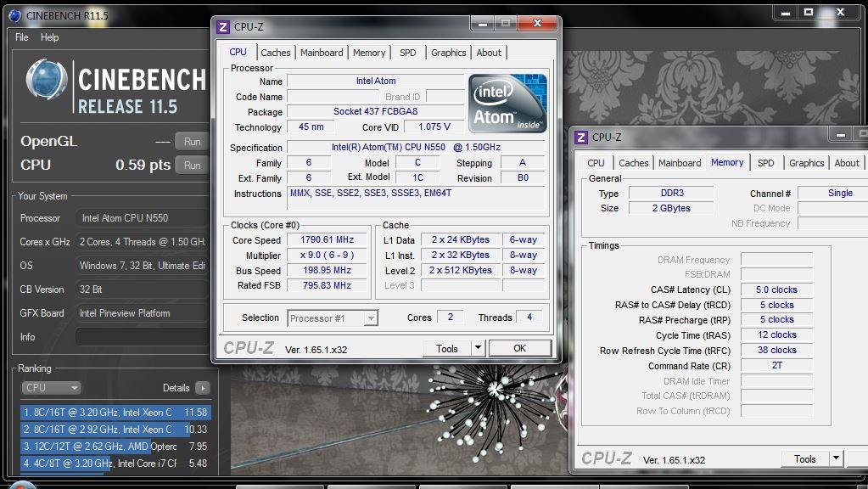Switch to the Memory tab in front CPU-Z window

click(369, 53)
